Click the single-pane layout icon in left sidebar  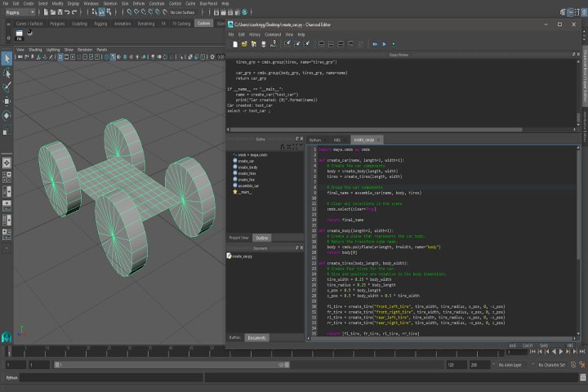coord(7,163)
